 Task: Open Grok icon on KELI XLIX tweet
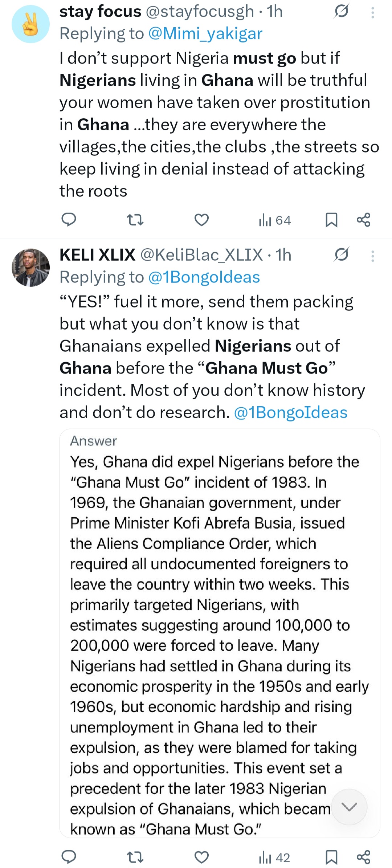click(x=342, y=255)
